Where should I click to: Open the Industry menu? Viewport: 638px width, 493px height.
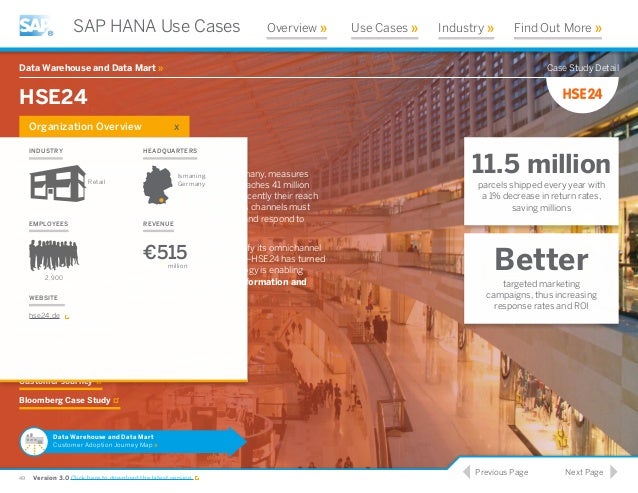pyautogui.click(x=465, y=28)
